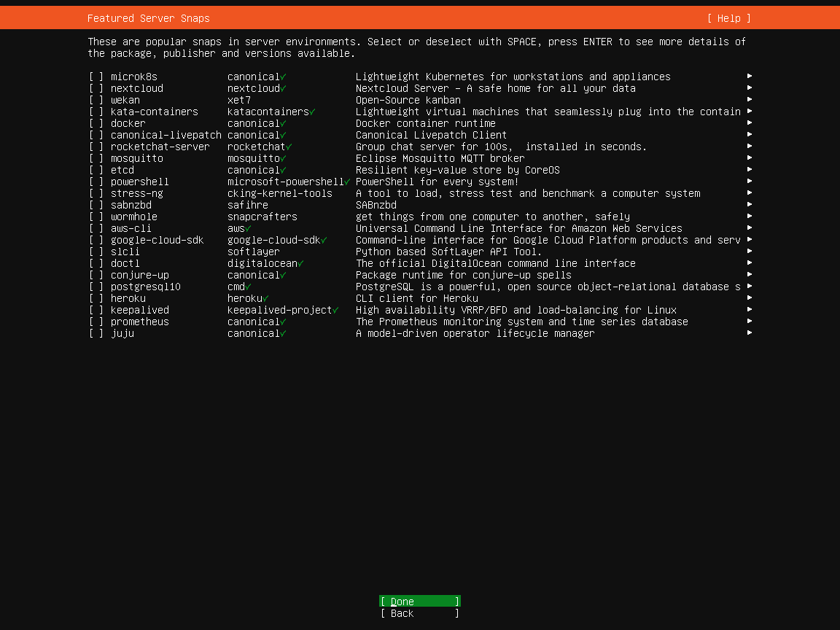Expand details arrow for mosquitto row
Viewport: 840px width, 630px height.
750,157
